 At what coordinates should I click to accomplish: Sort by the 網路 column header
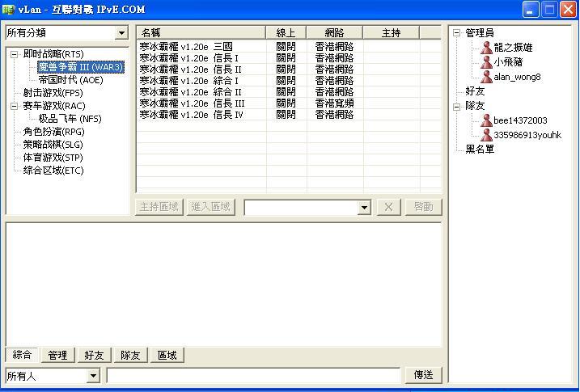click(334, 33)
